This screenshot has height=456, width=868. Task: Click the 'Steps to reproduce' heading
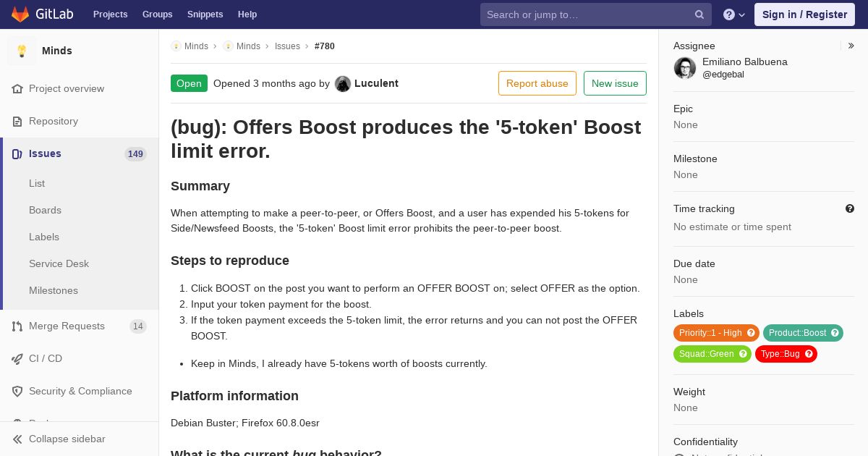[x=230, y=261]
